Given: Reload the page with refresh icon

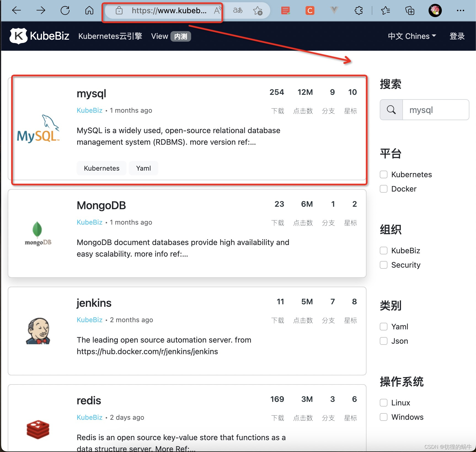Looking at the screenshot, I should pos(65,10).
